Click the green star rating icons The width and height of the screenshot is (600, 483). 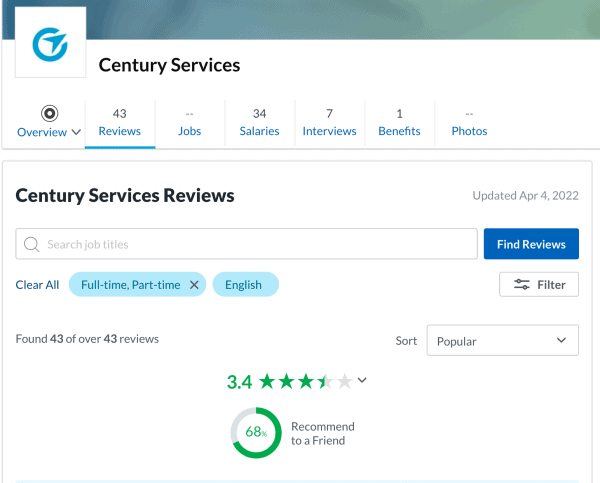click(305, 381)
